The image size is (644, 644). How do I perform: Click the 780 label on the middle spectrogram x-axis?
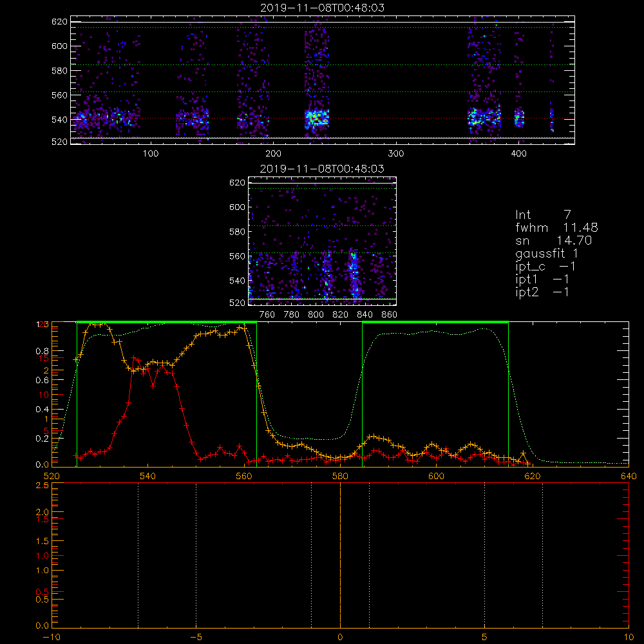pos(292,314)
